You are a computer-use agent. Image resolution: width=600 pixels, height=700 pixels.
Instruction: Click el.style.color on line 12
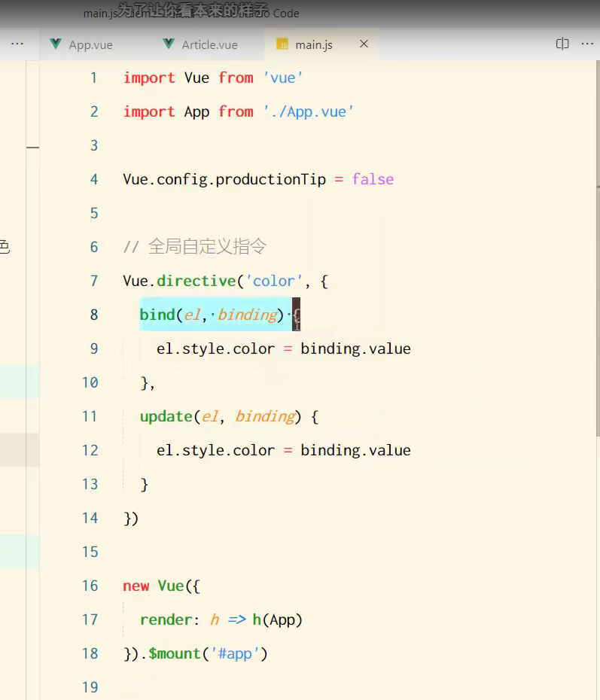coord(215,450)
